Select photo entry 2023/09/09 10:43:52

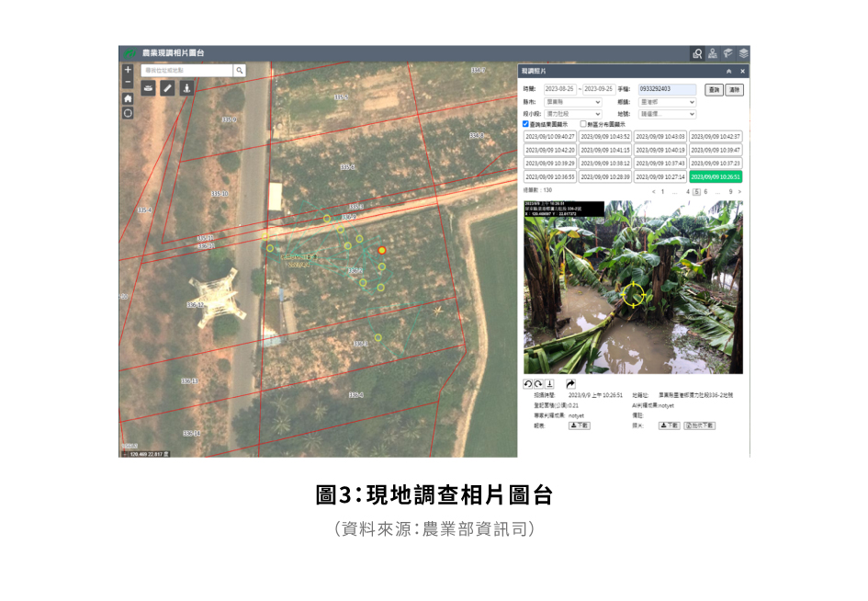[x=605, y=136]
